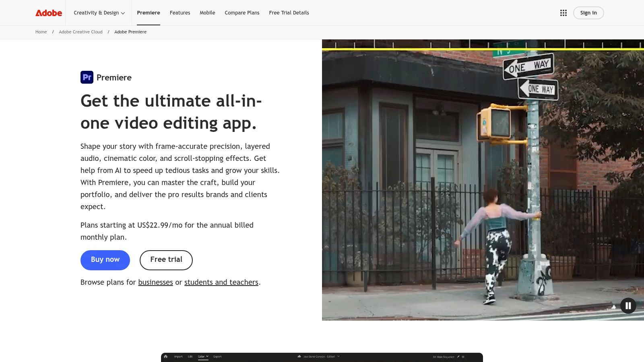Click the home icon in the Premiere app preview

165,356
